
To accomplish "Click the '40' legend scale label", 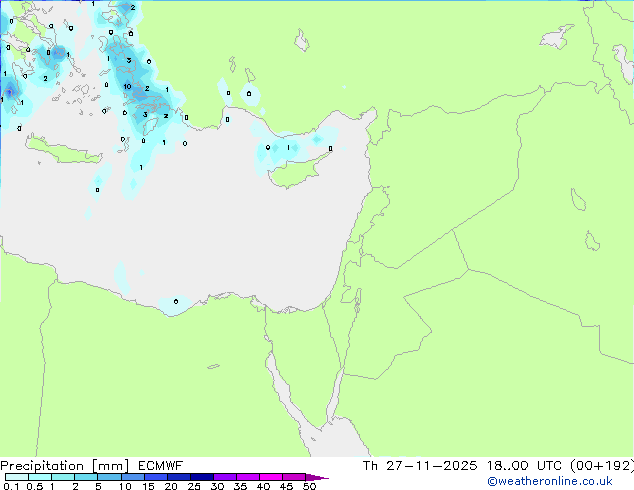I will coord(263,486).
